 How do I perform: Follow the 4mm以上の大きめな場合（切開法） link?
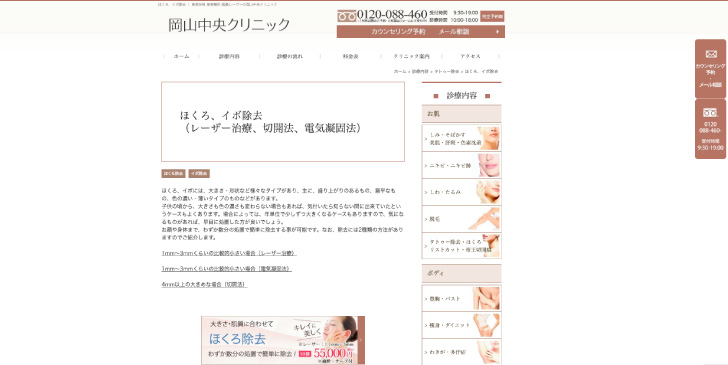coord(204,284)
